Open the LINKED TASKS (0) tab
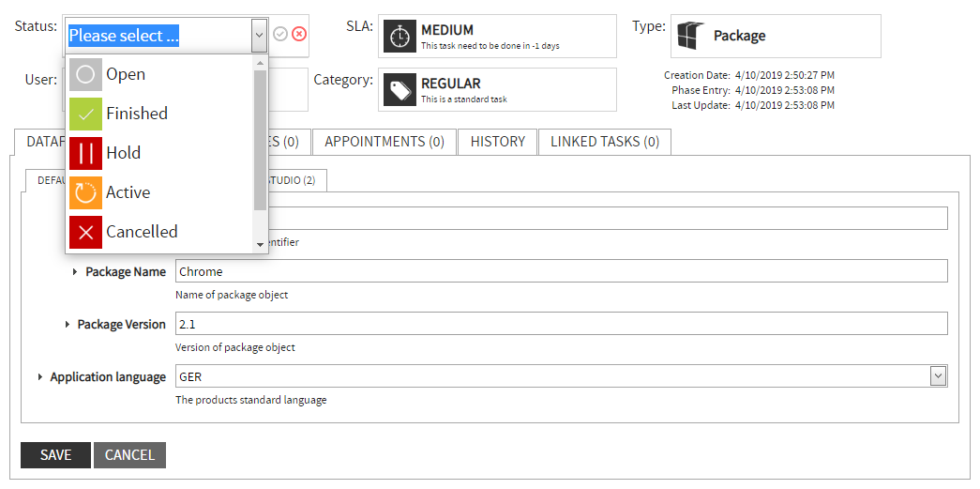980x489 pixels. click(604, 142)
